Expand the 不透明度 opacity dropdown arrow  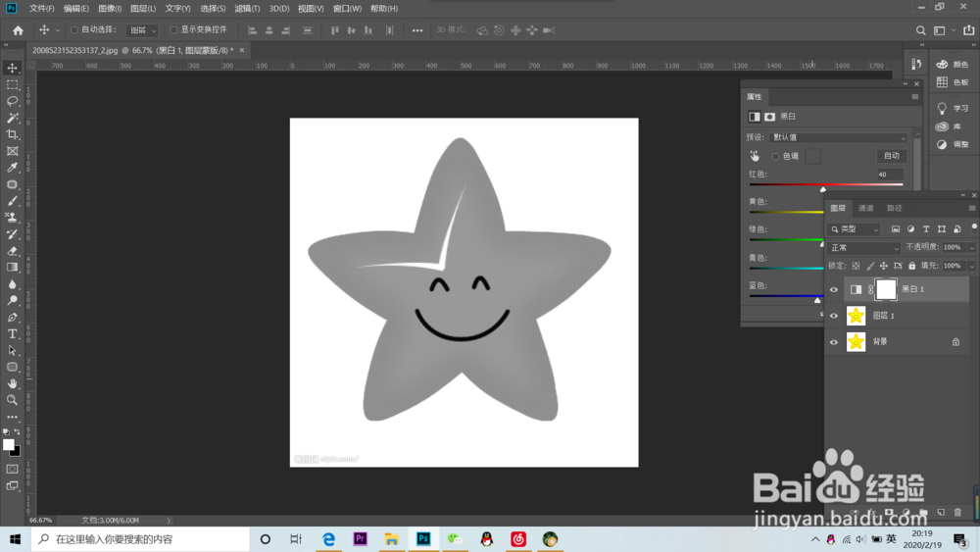pos(972,248)
